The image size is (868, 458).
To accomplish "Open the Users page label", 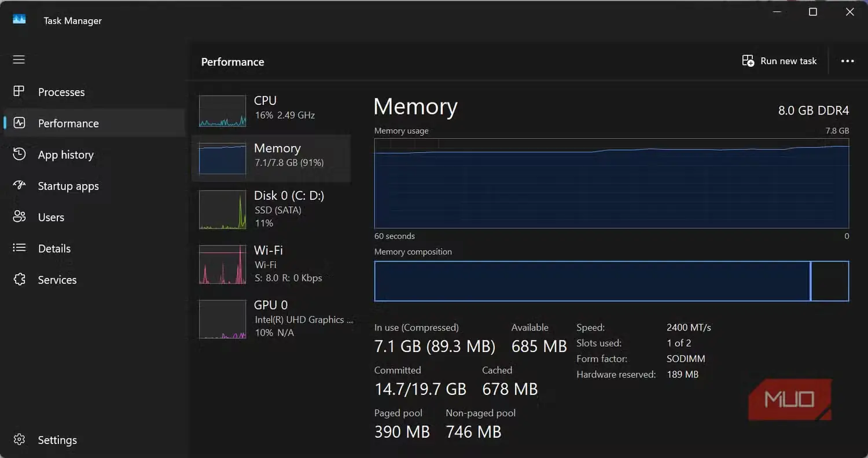I will pos(51,217).
